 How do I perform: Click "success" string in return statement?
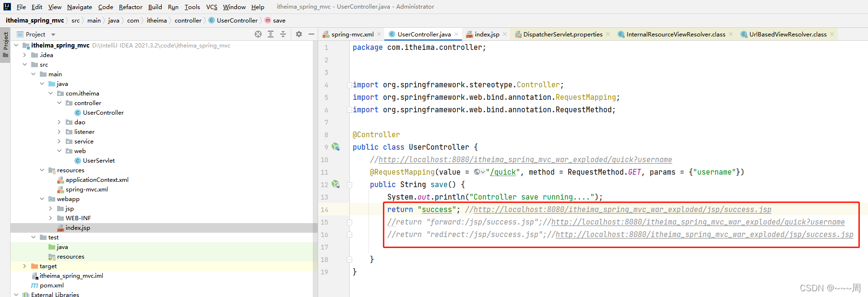(x=437, y=210)
